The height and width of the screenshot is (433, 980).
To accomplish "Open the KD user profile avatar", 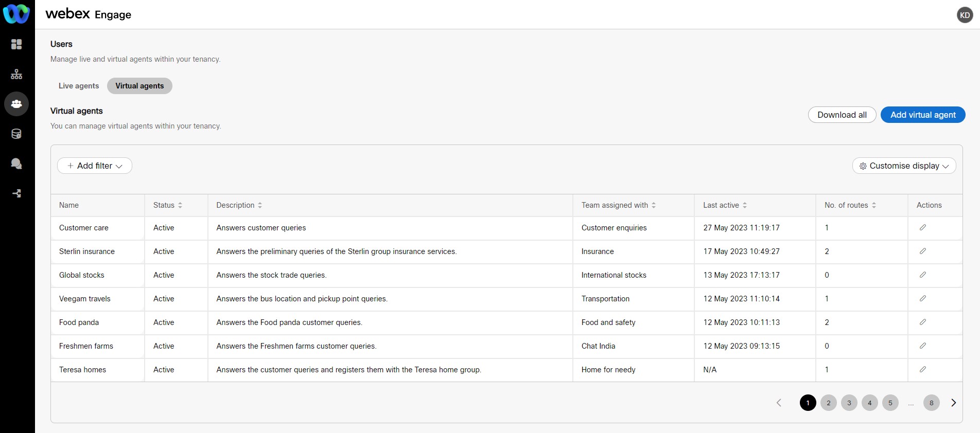I will pyautogui.click(x=965, y=15).
